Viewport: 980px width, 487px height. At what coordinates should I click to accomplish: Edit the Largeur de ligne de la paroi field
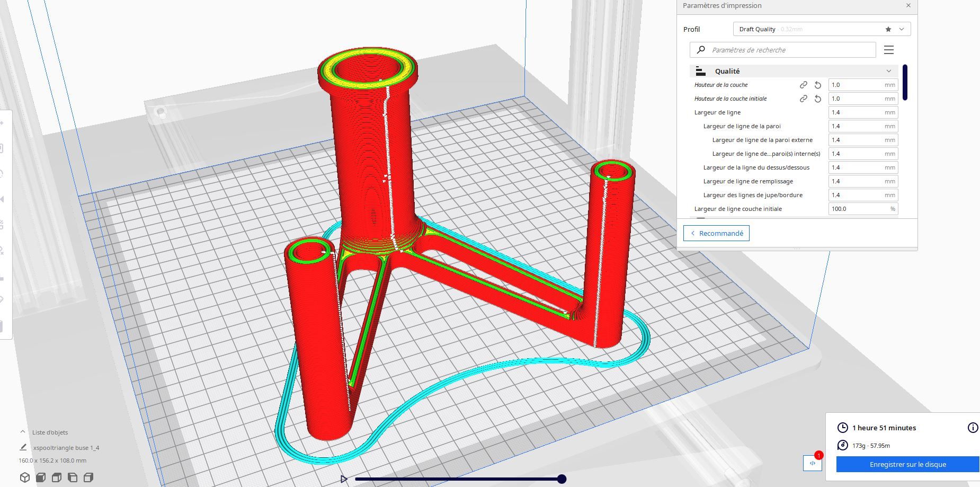(x=863, y=126)
